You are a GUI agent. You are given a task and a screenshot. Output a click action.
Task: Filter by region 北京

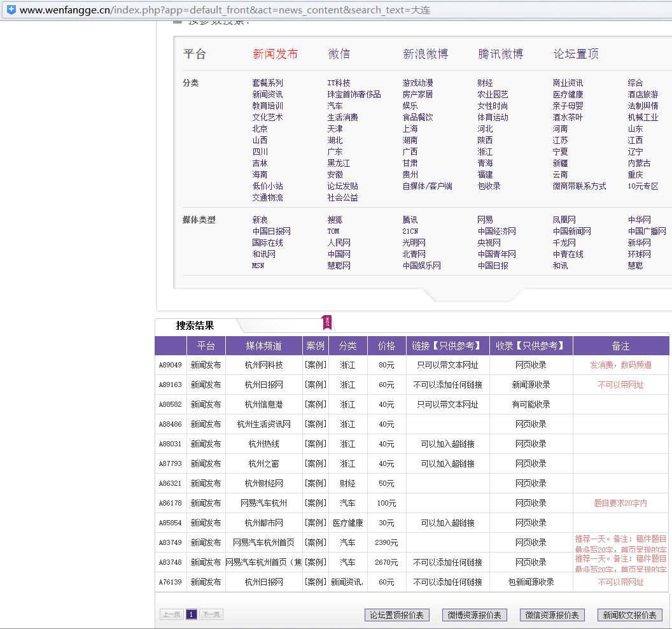point(260,129)
